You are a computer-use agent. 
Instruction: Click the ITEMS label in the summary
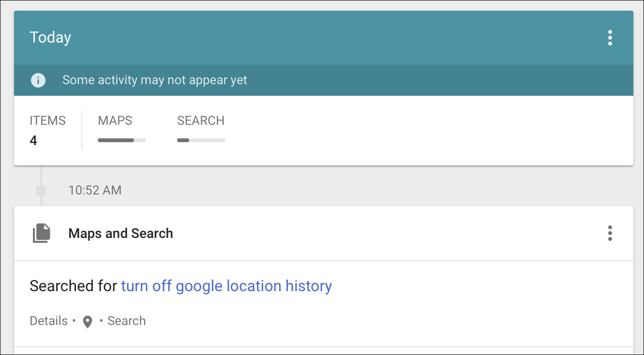(47, 120)
